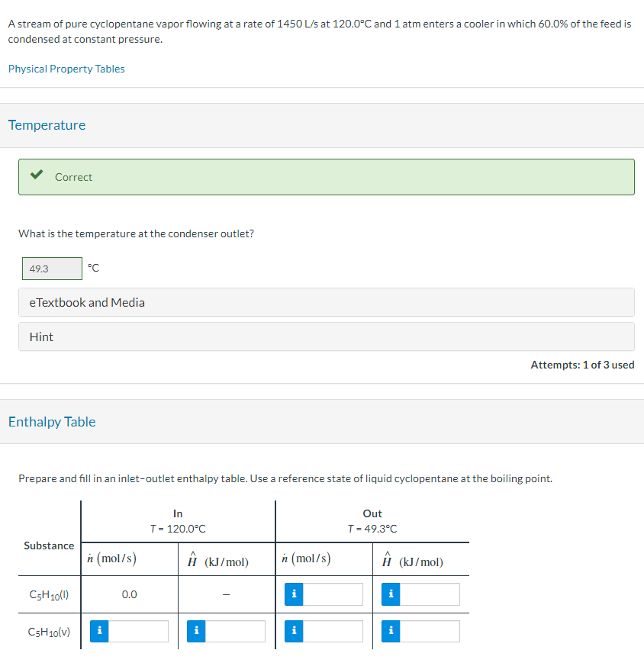Select liquid cyclopentane outlet enthalpy field
This screenshot has height=663, width=644.
[430, 594]
